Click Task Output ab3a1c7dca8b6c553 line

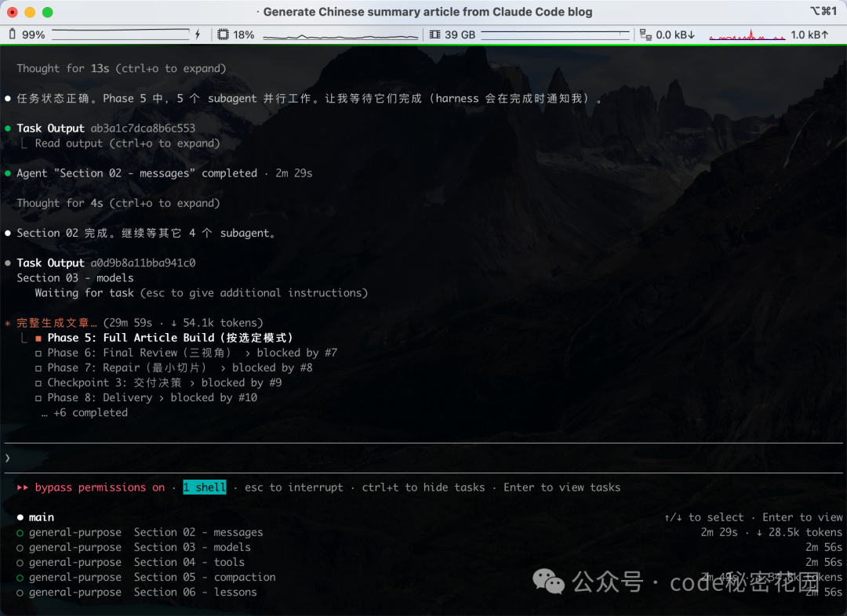(106, 128)
